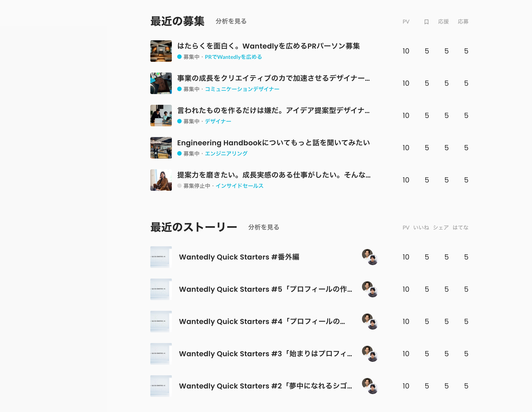The height and width of the screenshot is (412, 532).
Task: Open 分析を見る next to 最近のストーリー
Action: point(264,227)
